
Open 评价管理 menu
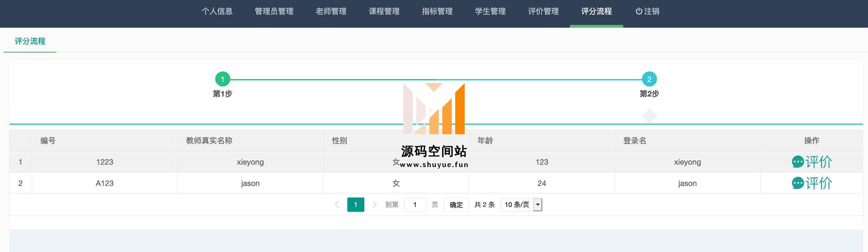[x=543, y=11]
